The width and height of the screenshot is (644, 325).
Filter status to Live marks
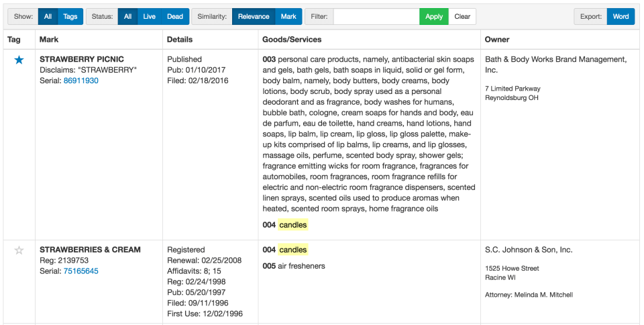point(149,17)
